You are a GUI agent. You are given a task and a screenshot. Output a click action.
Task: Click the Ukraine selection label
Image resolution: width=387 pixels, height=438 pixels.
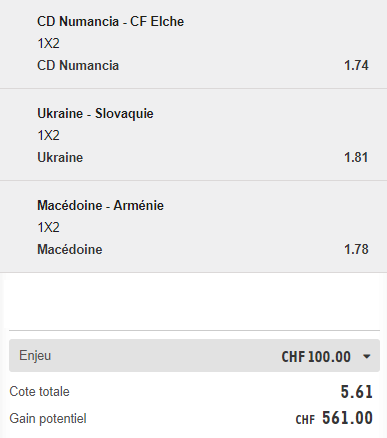(60, 157)
